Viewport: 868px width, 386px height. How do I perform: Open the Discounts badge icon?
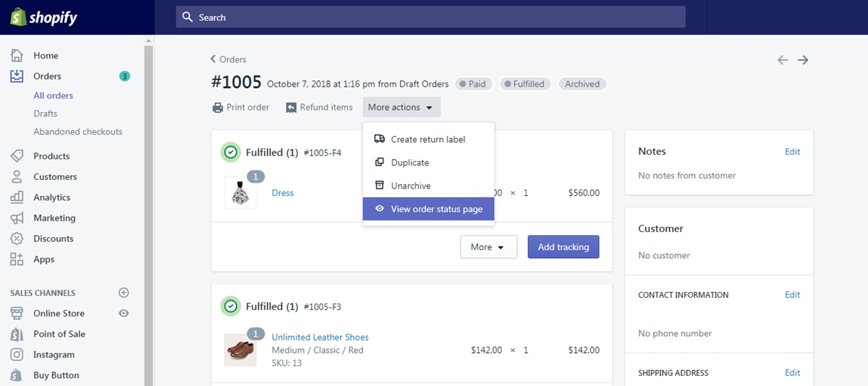17,239
